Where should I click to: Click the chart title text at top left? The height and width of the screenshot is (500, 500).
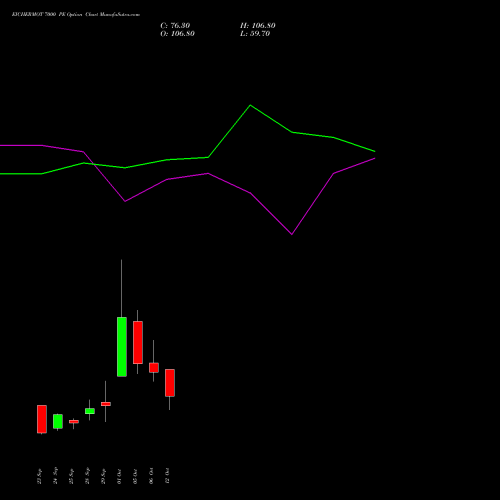pyautogui.click(x=76, y=15)
